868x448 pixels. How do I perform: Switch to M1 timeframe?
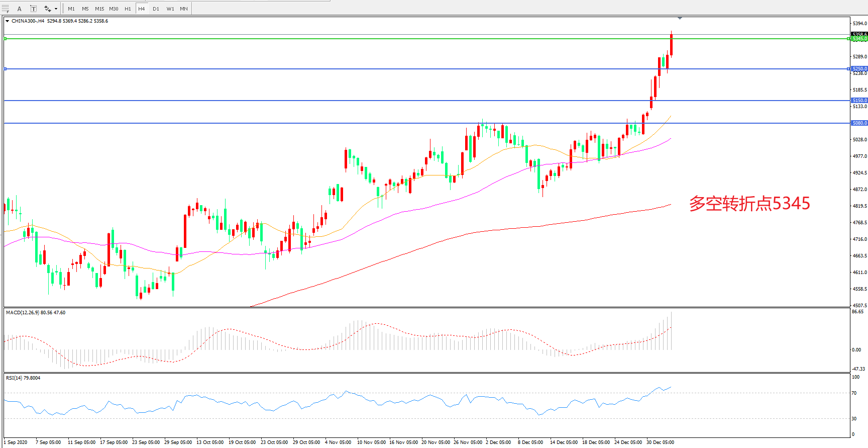[x=71, y=9]
